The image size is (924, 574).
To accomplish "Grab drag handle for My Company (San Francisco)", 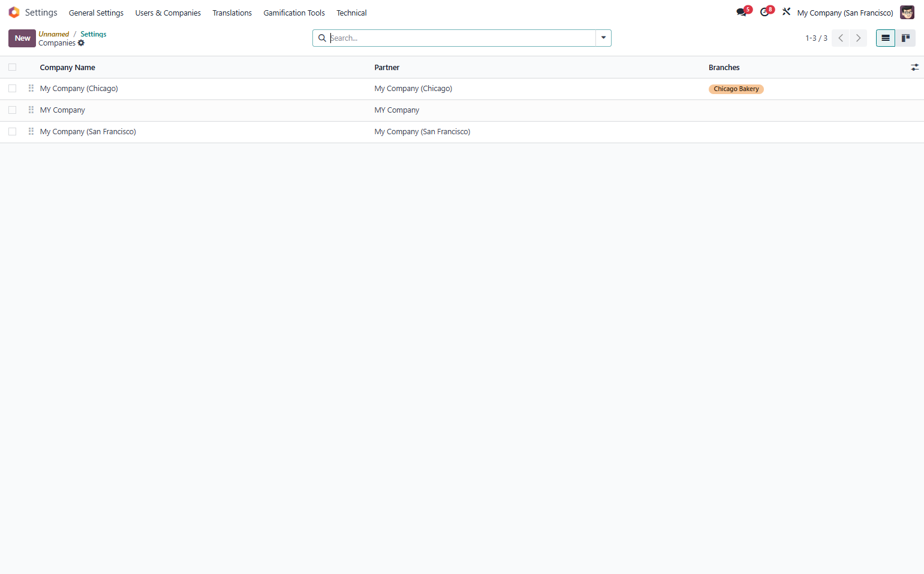I will coord(31,132).
